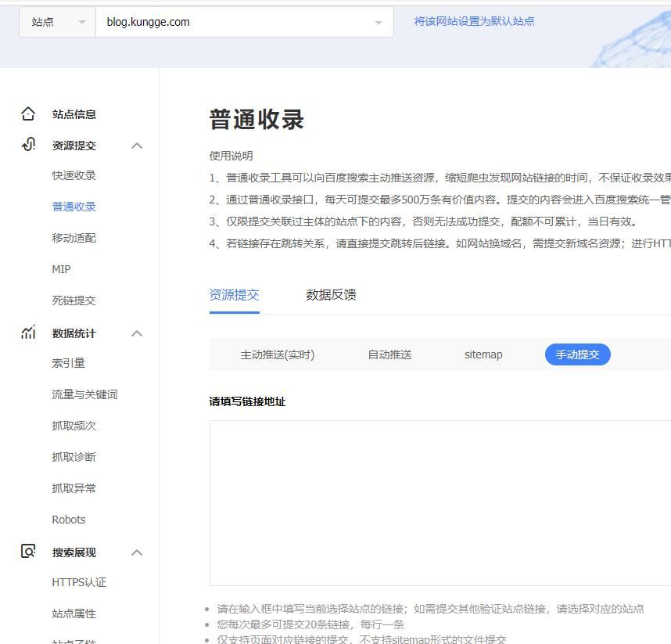The width and height of the screenshot is (671, 644).
Task: Click the 将该网站设置为默认站点 link
Action: click(x=474, y=21)
